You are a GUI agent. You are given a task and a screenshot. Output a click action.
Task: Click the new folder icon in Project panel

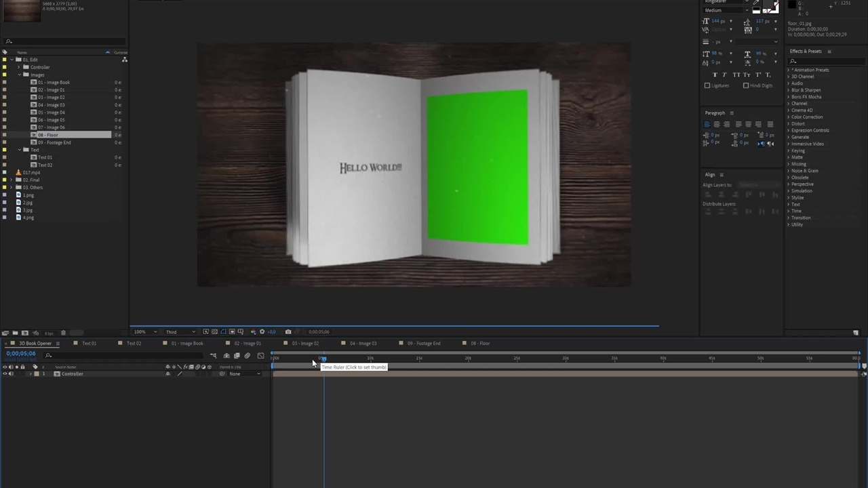click(x=15, y=333)
